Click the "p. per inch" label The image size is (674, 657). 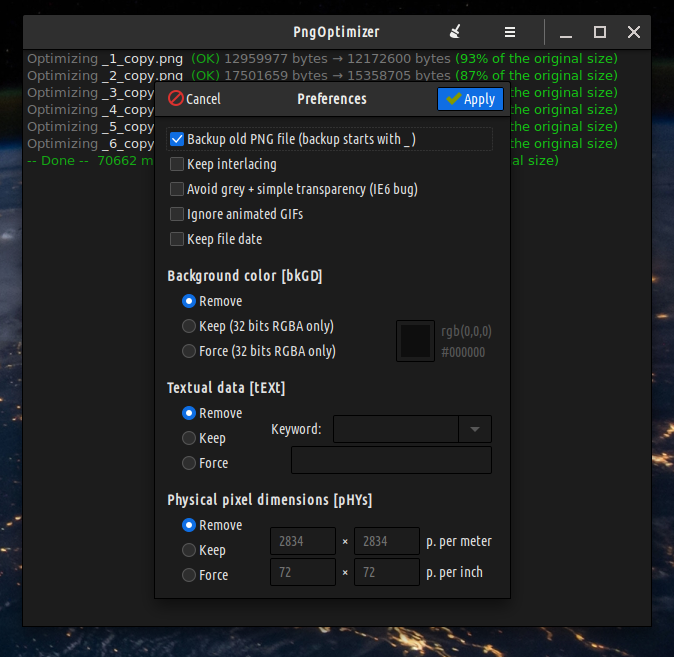454,572
